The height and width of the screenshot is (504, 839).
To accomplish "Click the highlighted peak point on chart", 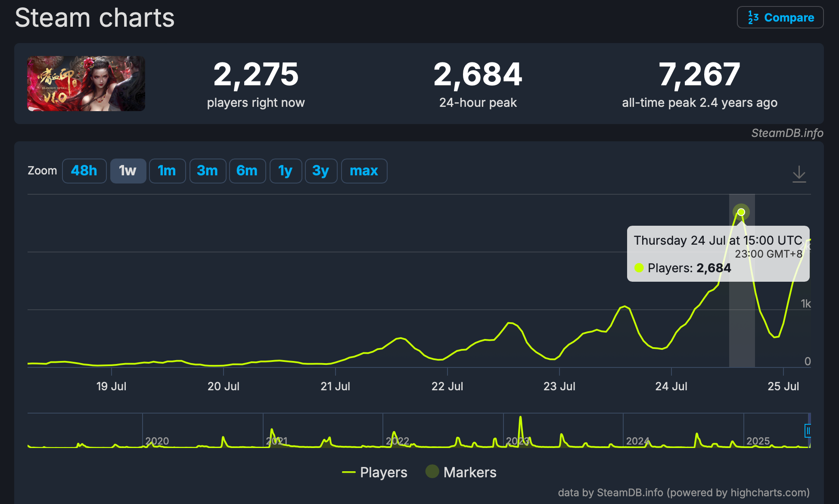I will [741, 212].
